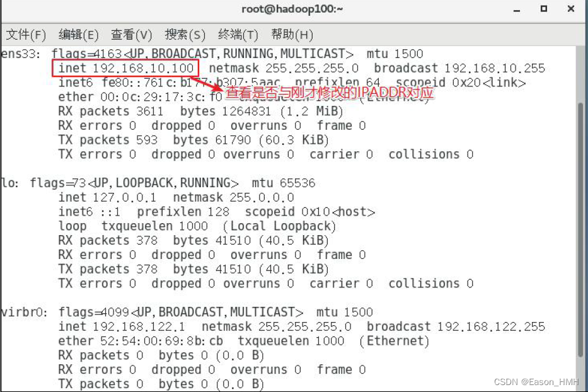This screenshot has height=392, width=588.
Task: Click the root@hadoop100:~ window title
Action: click(x=293, y=9)
